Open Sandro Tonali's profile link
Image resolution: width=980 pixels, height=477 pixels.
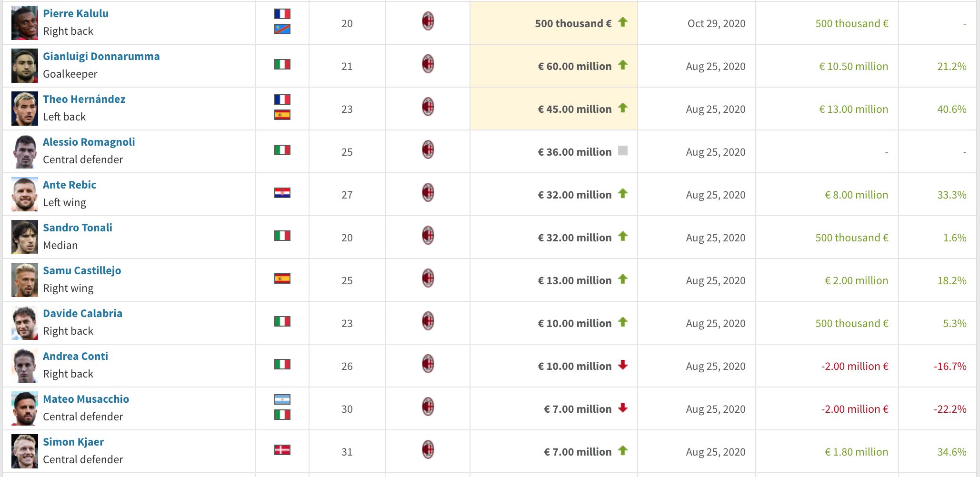pos(78,228)
